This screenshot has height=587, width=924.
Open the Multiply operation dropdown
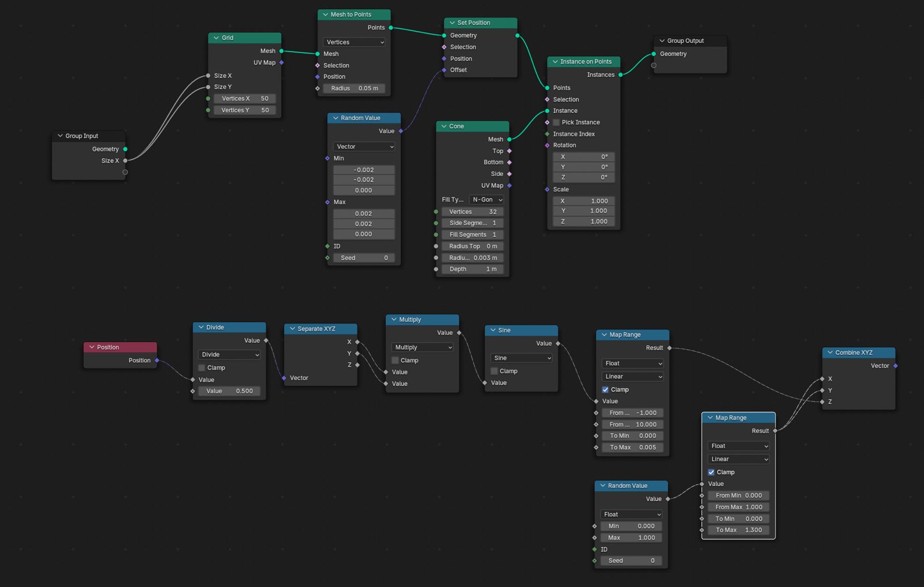click(x=423, y=347)
